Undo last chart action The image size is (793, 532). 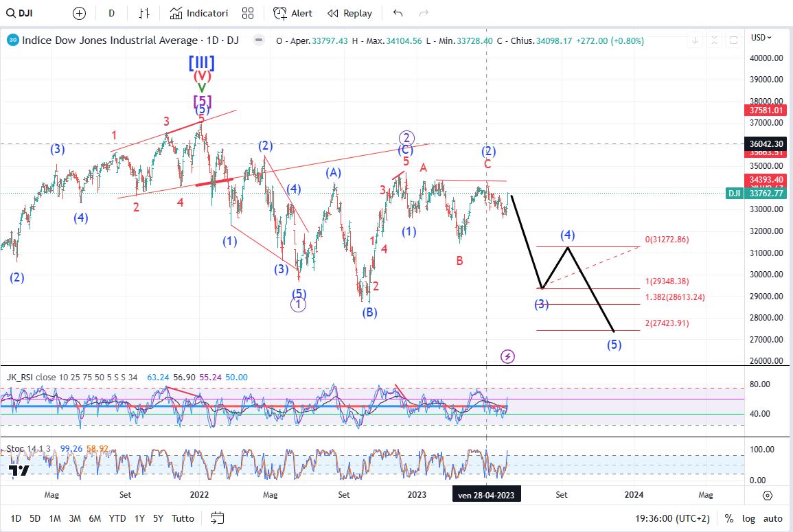point(398,13)
